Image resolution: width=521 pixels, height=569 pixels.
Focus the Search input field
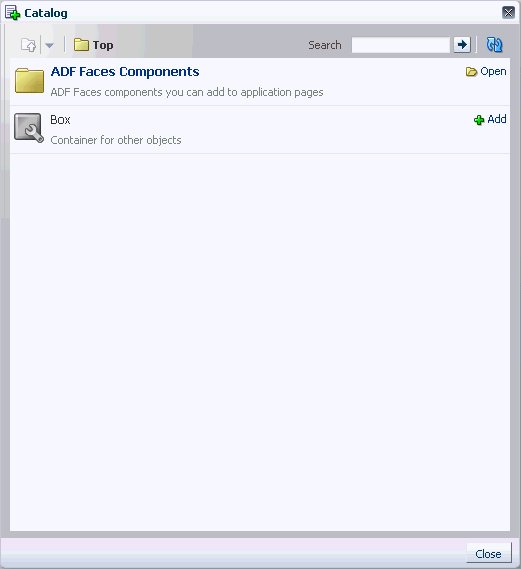[x=401, y=45]
